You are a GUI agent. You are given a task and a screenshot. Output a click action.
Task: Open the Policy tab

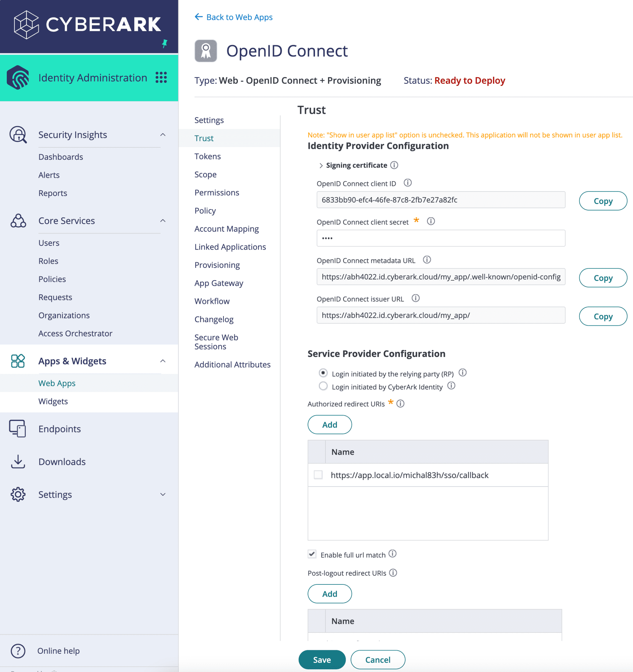205,211
